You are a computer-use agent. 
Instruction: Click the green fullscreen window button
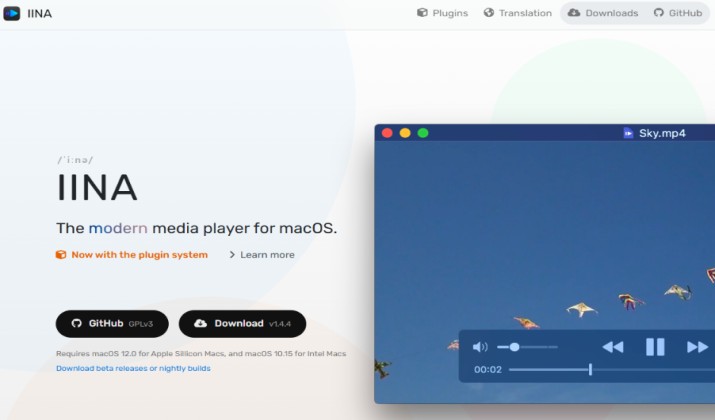(423, 133)
